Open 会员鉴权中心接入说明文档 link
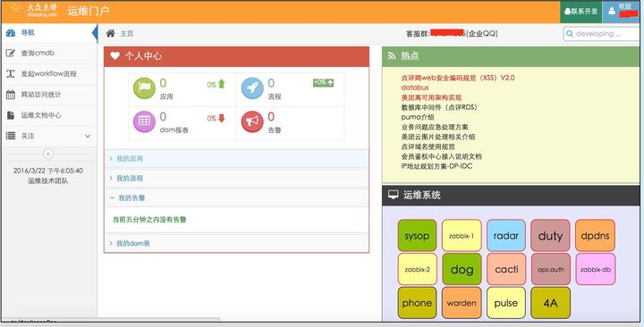644x327 pixels. (441, 156)
